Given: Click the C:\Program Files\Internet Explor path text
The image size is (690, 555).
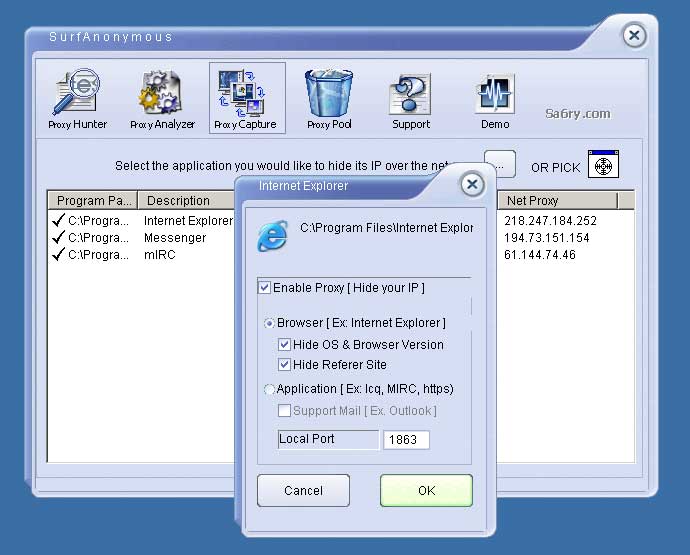Looking at the screenshot, I should pos(386,228).
